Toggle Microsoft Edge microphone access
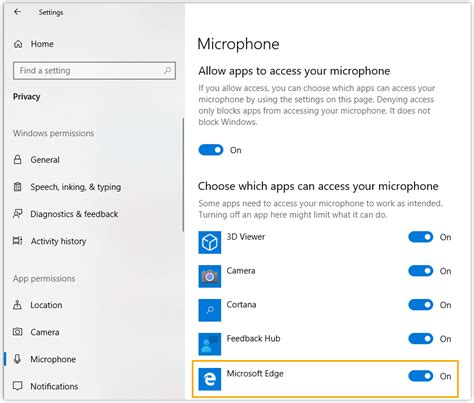Viewport: 474px width, 403px height. coord(420,376)
